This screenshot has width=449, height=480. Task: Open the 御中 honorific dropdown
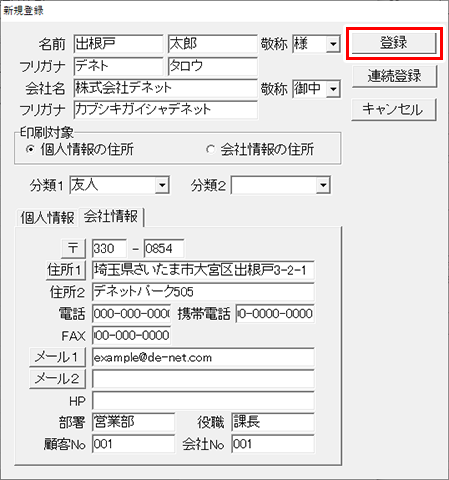coord(333,89)
